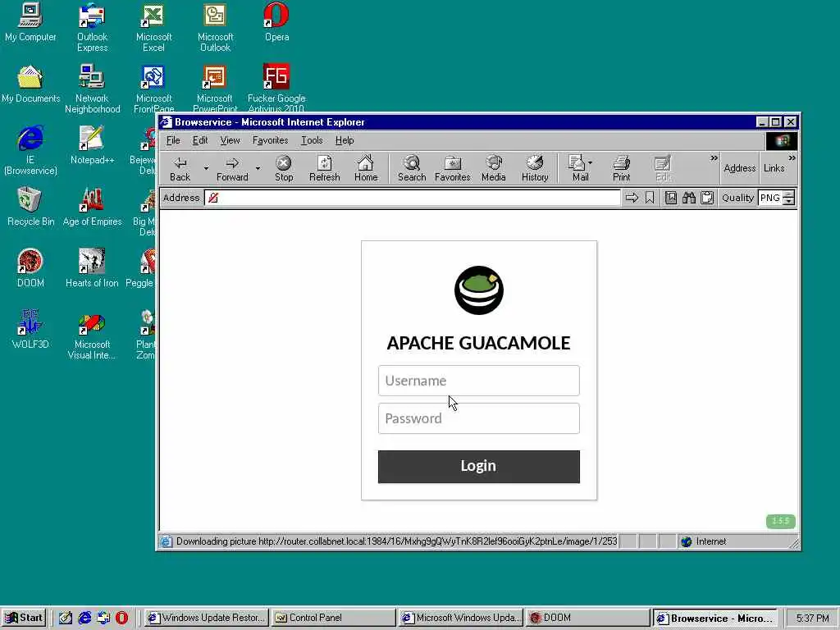The height and width of the screenshot is (630, 840).
Task: Select the IE (Browservice) desktop icon
Action: click(30, 151)
